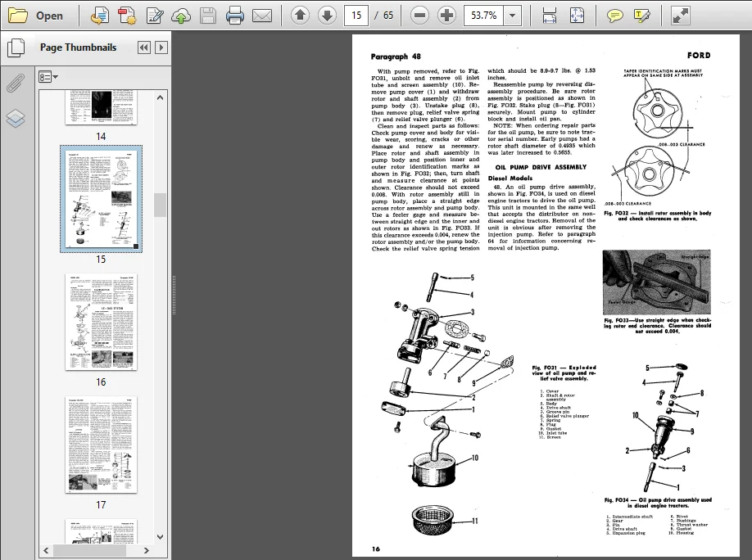Open the zoom level dropdown arrow

(512, 16)
